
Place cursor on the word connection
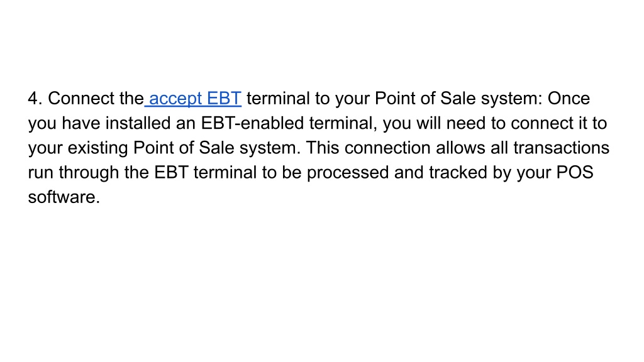coord(387,148)
